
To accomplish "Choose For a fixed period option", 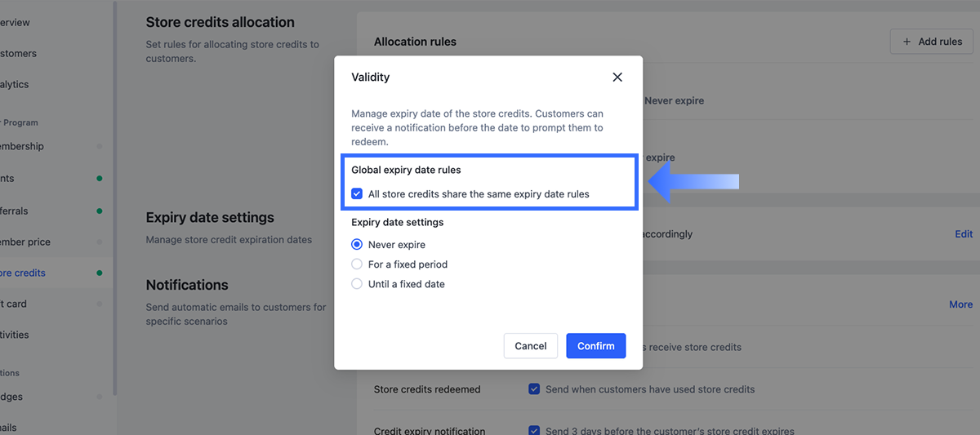I will click(x=357, y=264).
